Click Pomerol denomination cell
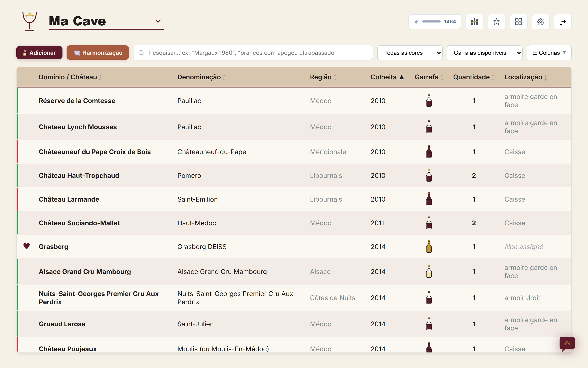The height and width of the screenshot is (368, 588). click(x=190, y=175)
